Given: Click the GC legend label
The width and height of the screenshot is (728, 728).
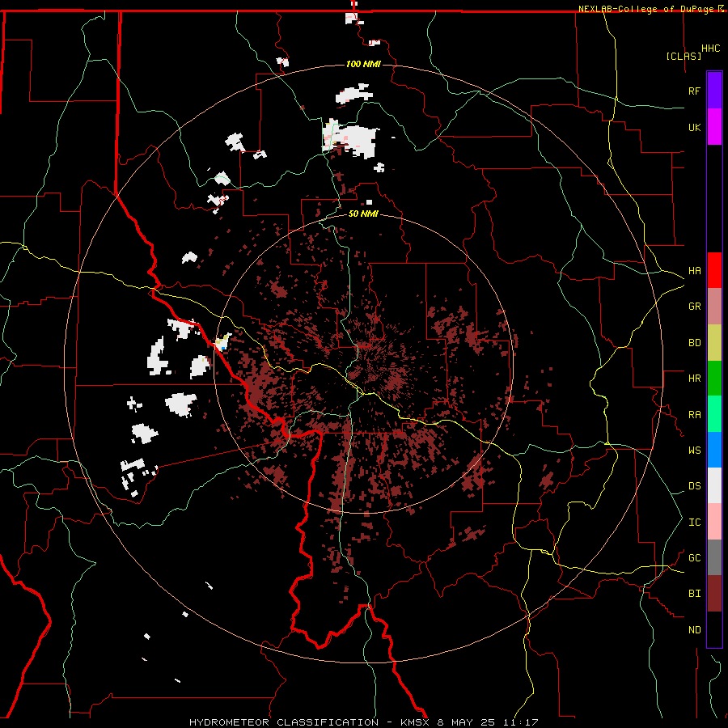Looking at the screenshot, I should click(694, 558).
